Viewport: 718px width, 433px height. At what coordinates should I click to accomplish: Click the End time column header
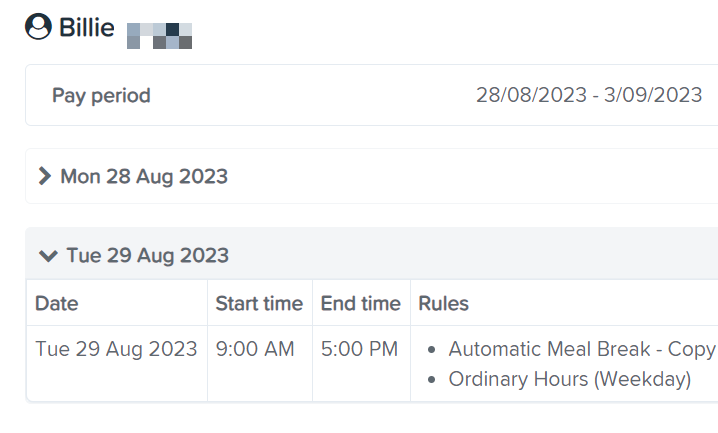click(361, 303)
